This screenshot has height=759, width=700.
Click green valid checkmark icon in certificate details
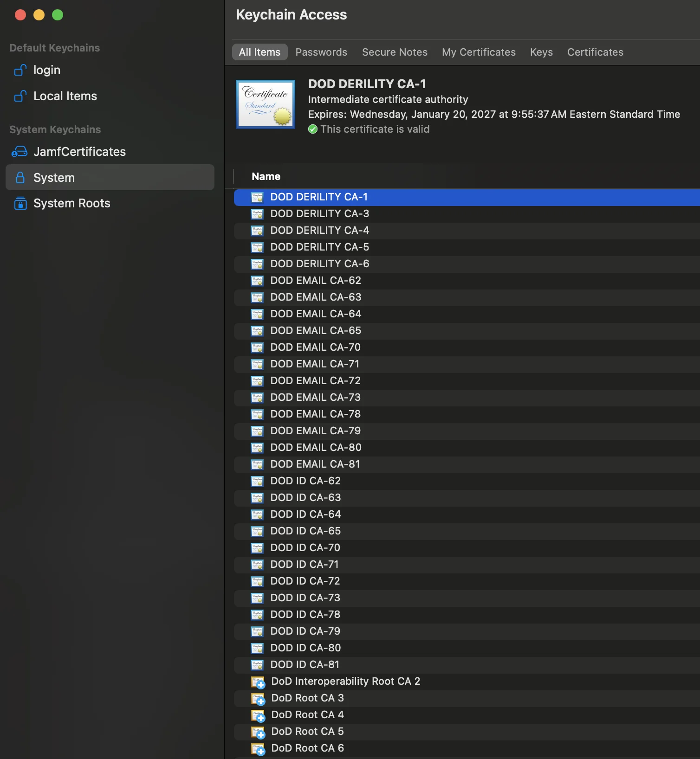pyautogui.click(x=313, y=129)
